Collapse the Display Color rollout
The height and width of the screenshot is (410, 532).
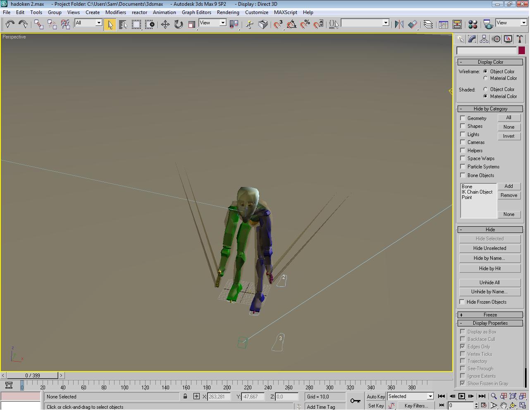[490, 62]
